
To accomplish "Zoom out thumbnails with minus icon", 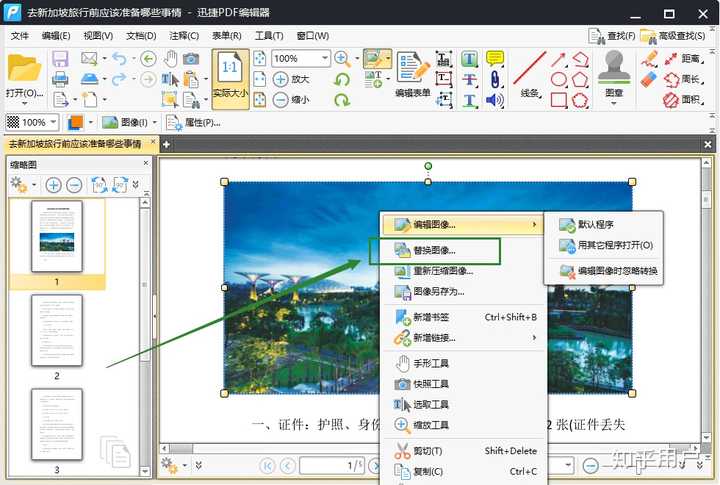I will coord(74,185).
